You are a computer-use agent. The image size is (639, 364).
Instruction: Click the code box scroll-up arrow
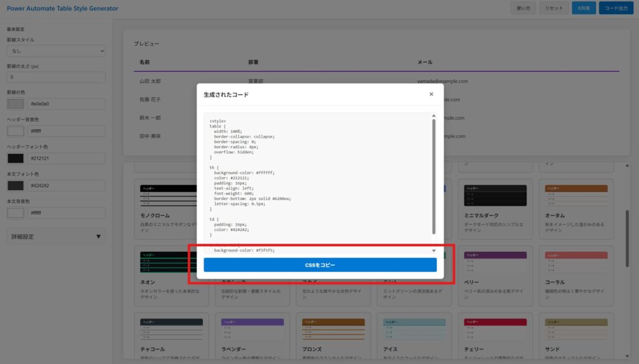tap(434, 116)
